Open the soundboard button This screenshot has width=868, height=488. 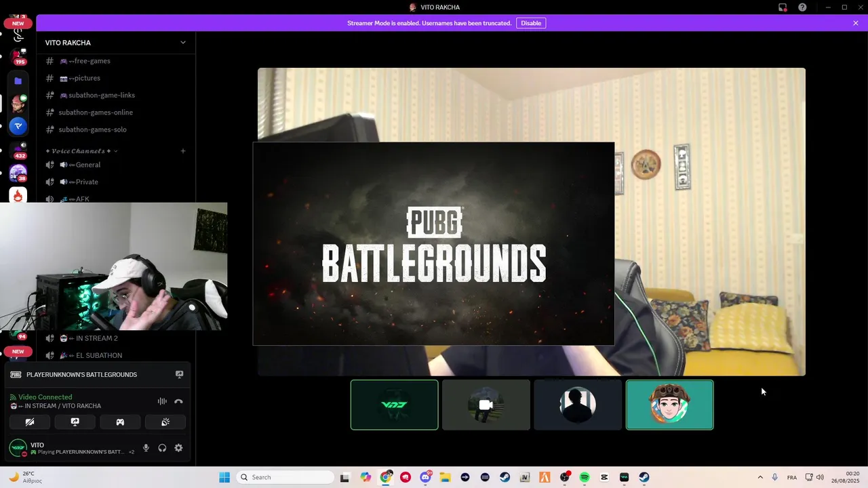pyautogui.click(x=165, y=422)
